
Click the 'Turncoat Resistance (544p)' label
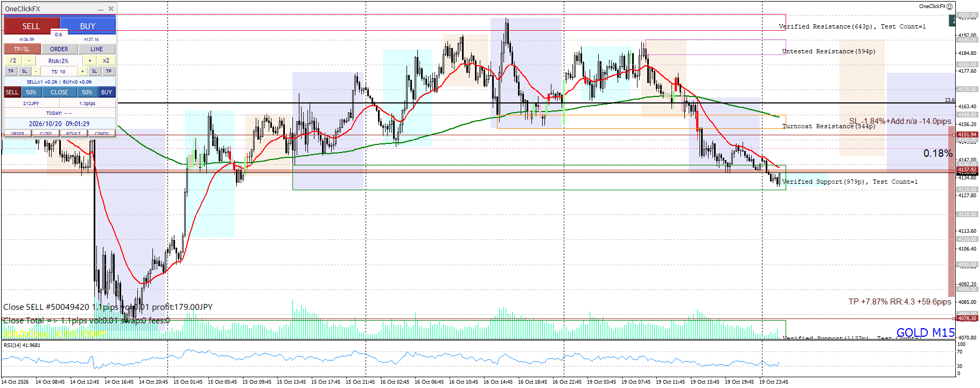click(829, 126)
